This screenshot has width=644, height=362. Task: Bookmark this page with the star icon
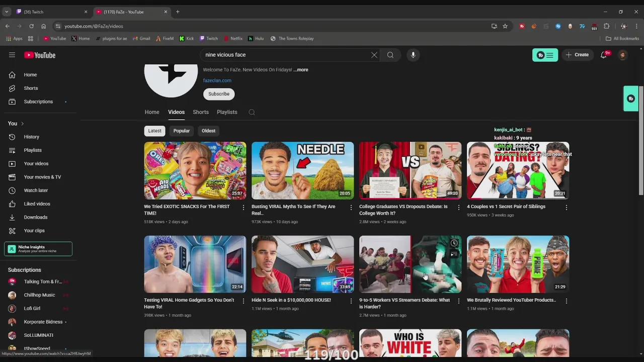point(505,26)
